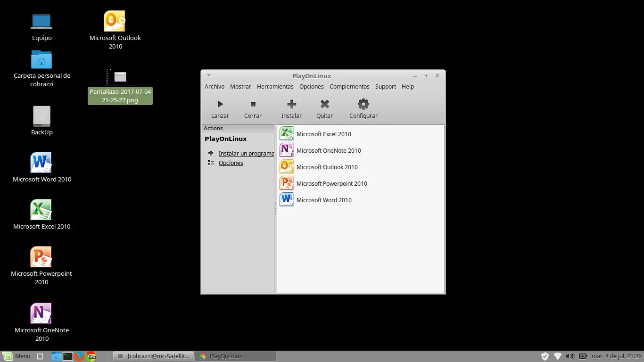The image size is (644, 362).
Task: Launch Firefox from the taskbar
Action: [79, 356]
